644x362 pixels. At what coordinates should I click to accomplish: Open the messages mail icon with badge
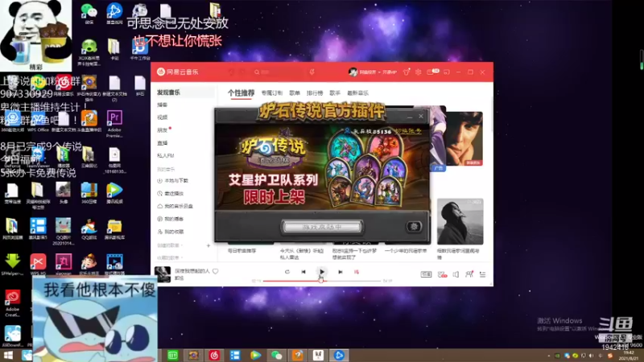pyautogui.click(x=432, y=72)
